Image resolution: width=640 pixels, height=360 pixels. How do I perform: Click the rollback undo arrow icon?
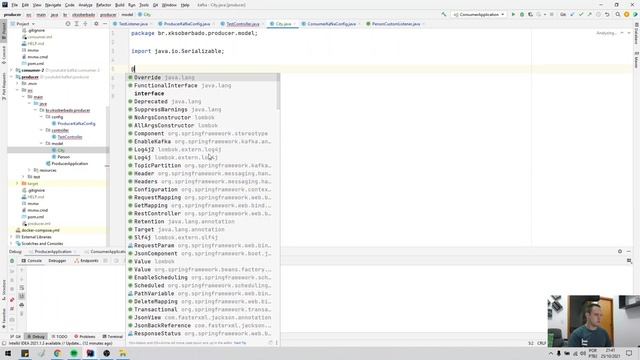607,14
